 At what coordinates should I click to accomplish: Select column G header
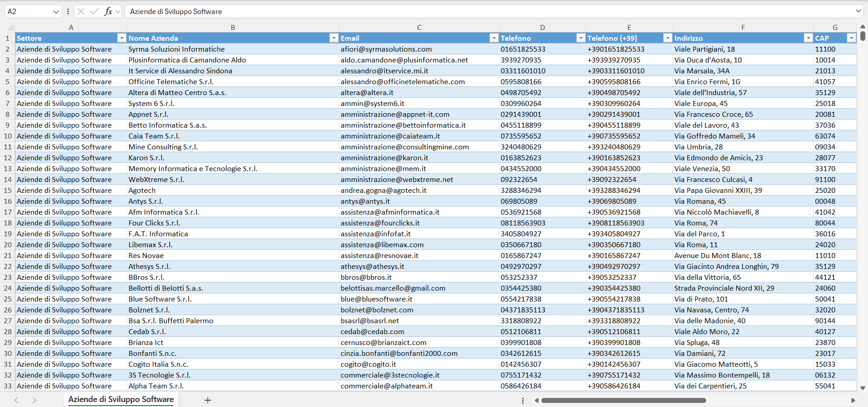[835, 28]
